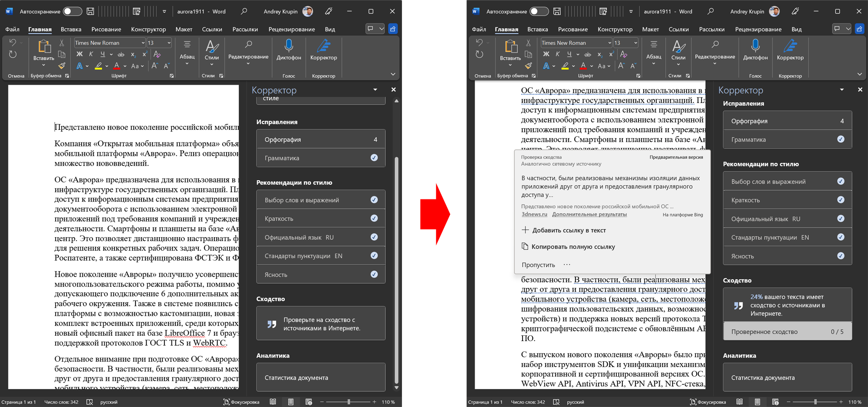Toggle AutoSave switch in left Word window

(72, 11)
